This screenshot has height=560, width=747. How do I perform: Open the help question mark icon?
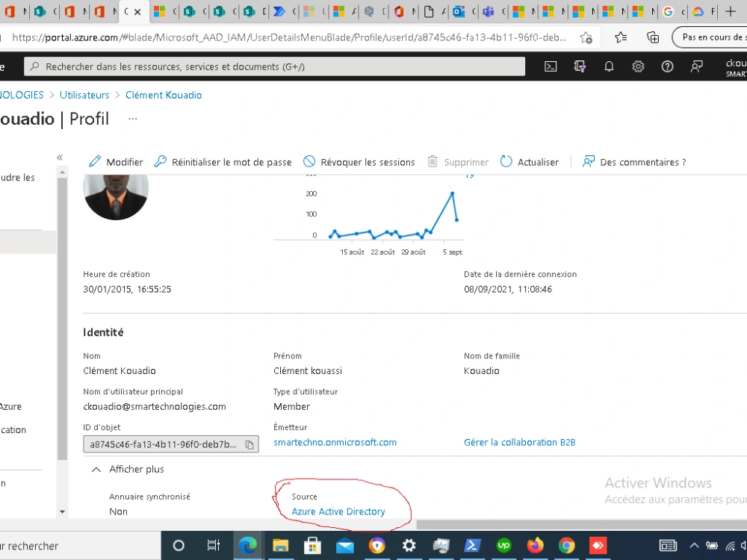(x=667, y=66)
